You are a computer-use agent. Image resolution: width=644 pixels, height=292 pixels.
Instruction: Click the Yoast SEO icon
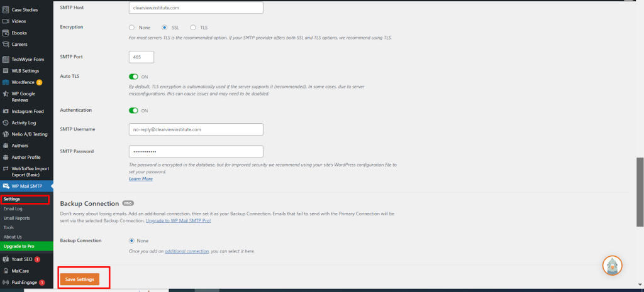(x=6, y=259)
